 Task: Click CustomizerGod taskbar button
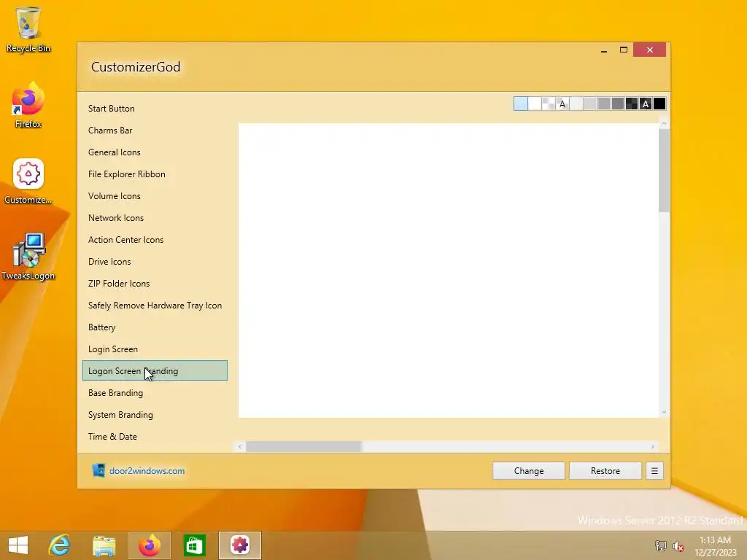pyautogui.click(x=239, y=545)
